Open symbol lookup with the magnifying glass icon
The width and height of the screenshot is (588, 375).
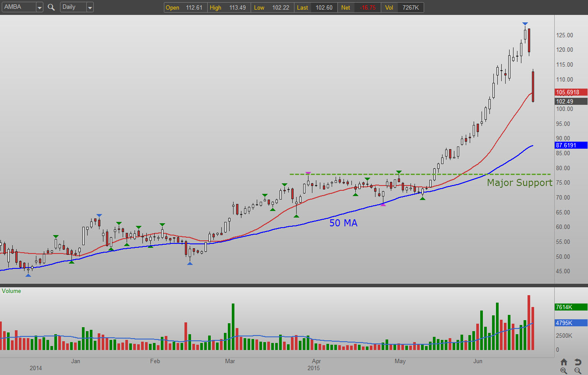[51, 7]
